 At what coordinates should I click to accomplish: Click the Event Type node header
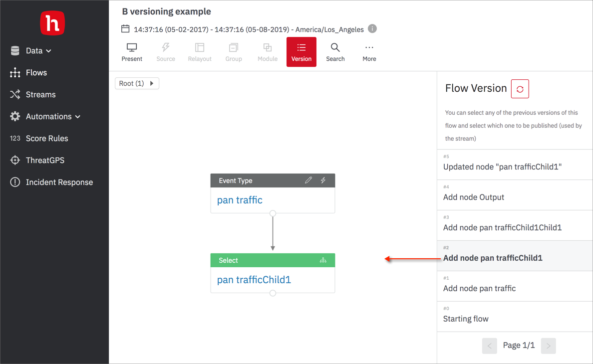coord(273,181)
